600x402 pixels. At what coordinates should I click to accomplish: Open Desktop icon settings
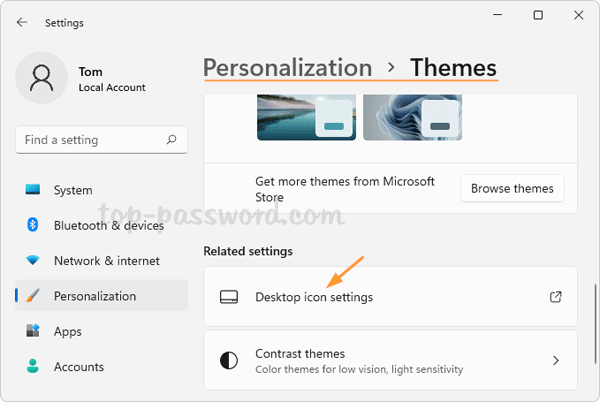[x=314, y=297]
